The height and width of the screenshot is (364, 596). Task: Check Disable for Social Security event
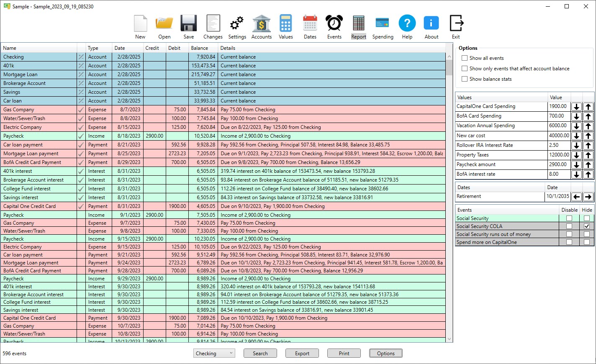(x=569, y=218)
